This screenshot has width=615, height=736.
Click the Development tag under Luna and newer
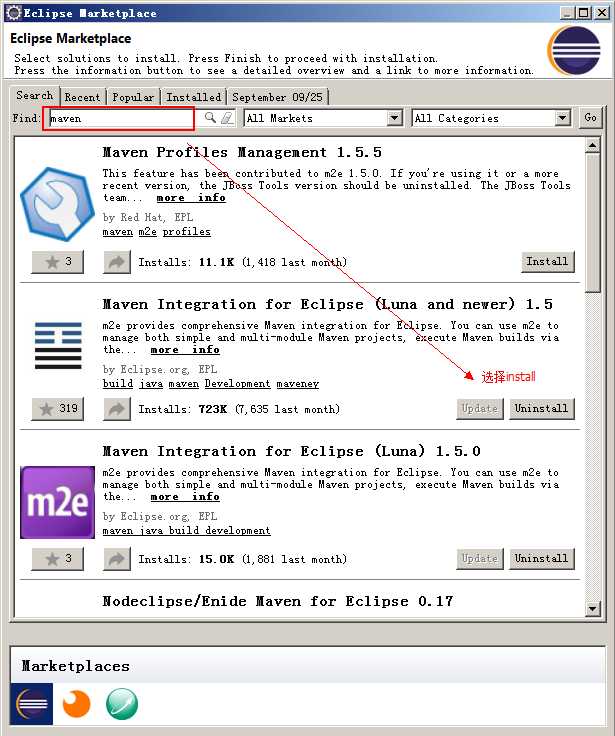pyautogui.click(x=238, y=384)
